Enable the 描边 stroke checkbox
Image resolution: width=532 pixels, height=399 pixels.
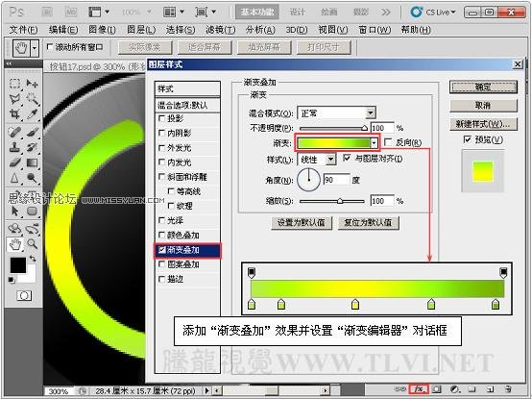[x=162, y=279]
